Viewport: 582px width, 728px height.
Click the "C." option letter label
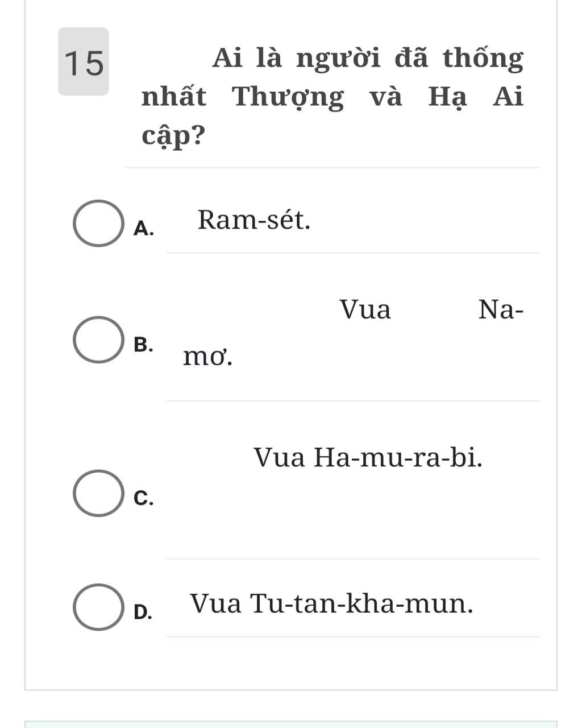point(143,498)
